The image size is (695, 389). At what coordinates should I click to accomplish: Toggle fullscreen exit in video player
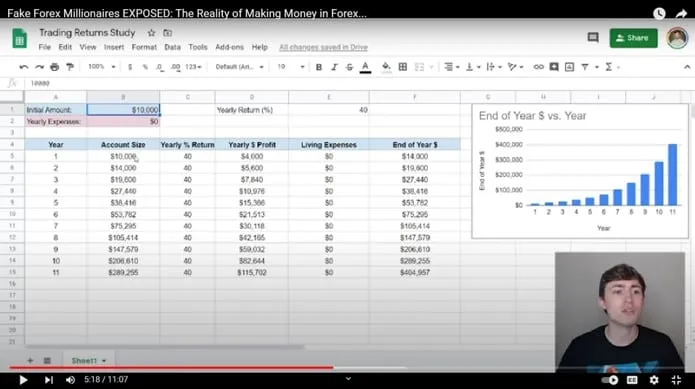click(x=676, y=380)
